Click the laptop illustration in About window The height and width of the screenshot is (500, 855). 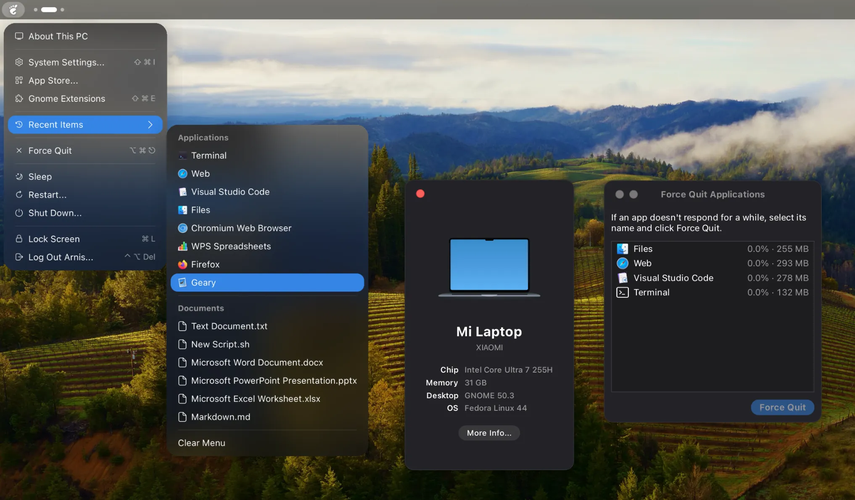point(489,267)
